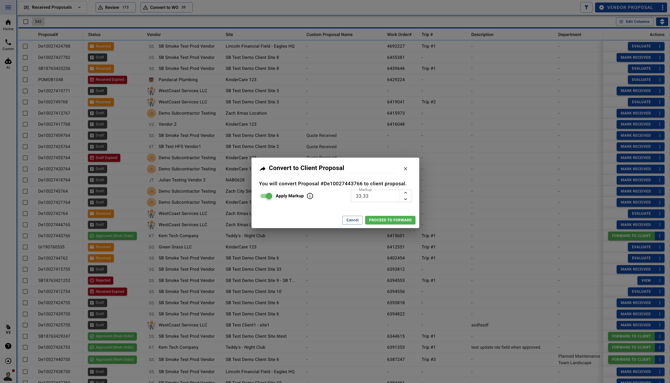
Task: Open three-dot menu on De10027443766 Forward to Client
Action: tap(660, 236)
